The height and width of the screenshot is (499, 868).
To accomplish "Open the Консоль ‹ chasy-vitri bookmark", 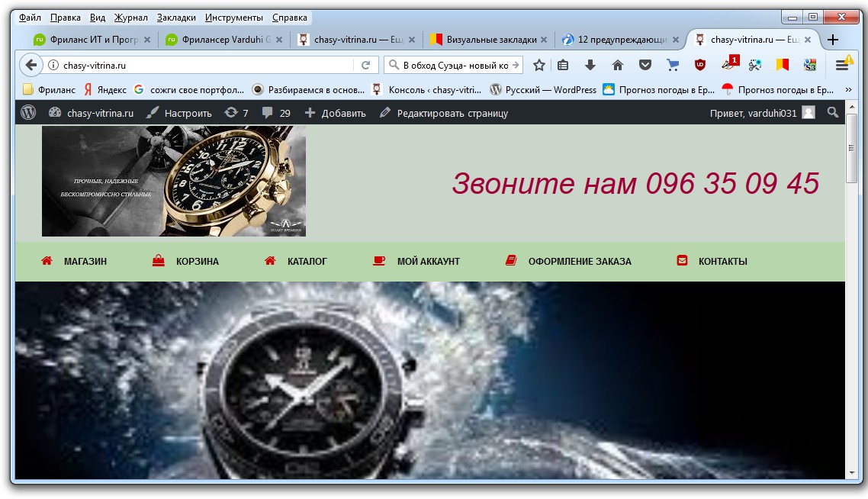I will [x=427, y=90].
